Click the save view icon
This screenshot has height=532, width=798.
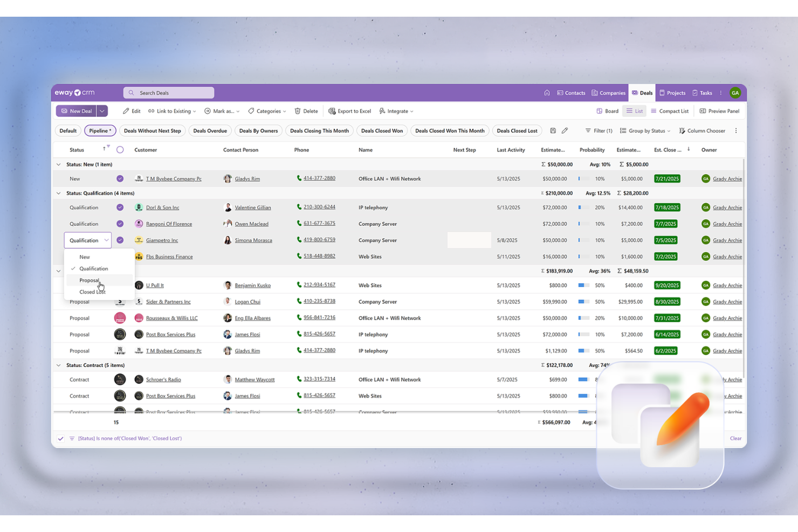click(553, 130)
